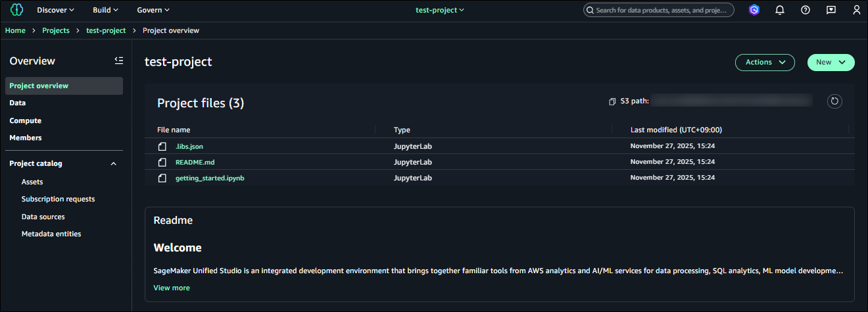Click the SageMaker Unified Studio logo icon

(x=16, y=10)
